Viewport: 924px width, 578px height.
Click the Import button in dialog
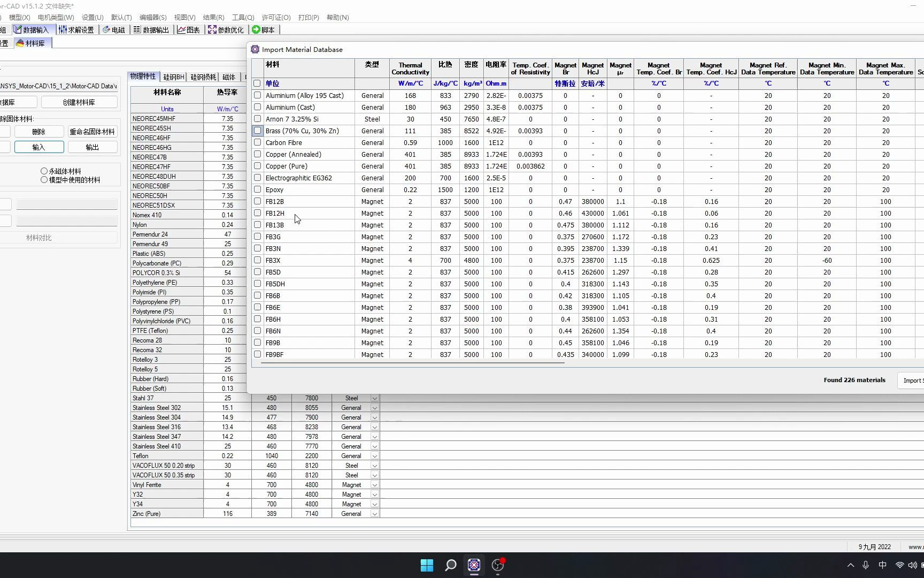(x=911, y=381)
